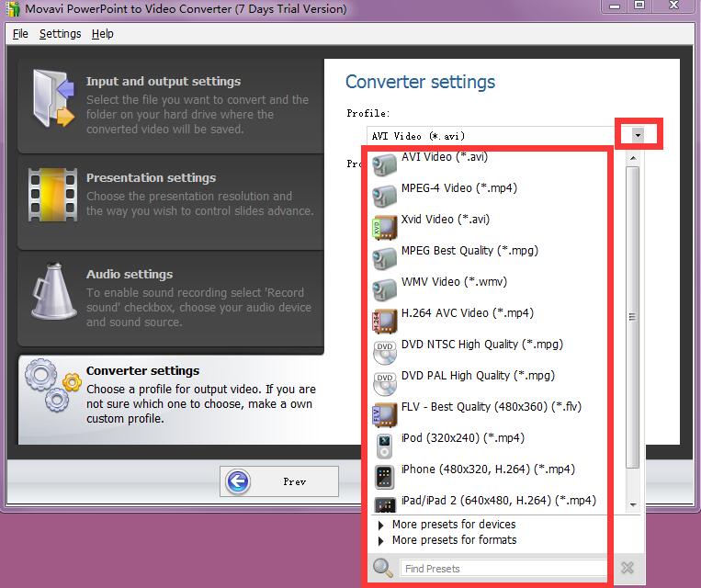
Task: Click the blue back arrow icon
Action: click(x=237, y=481)
